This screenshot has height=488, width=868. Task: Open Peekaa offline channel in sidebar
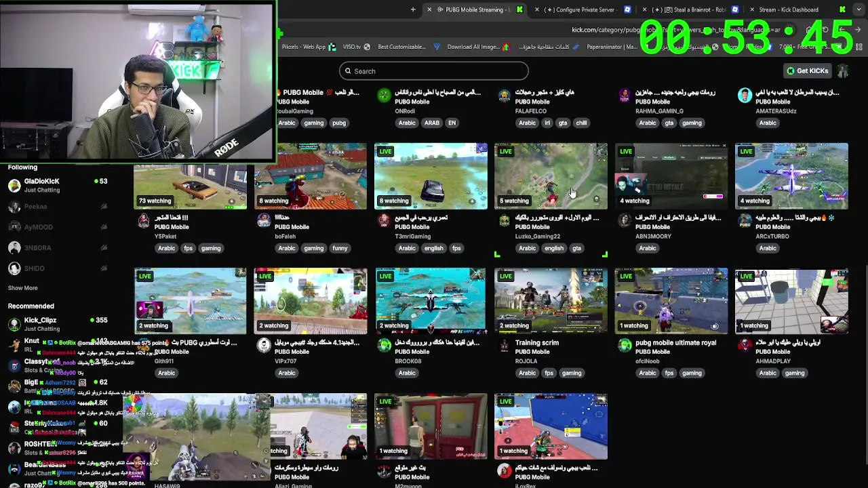[x=58, y=207]
